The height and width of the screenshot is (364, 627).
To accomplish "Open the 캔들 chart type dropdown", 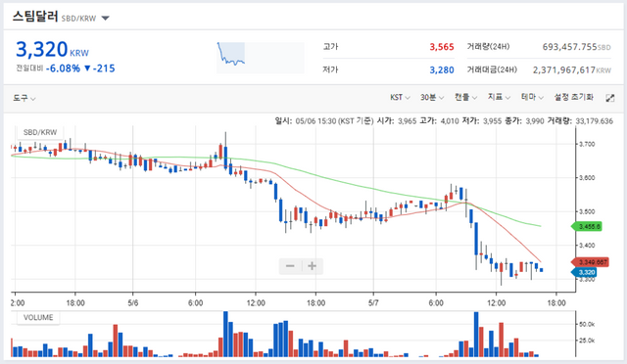I will pos(465,97).
